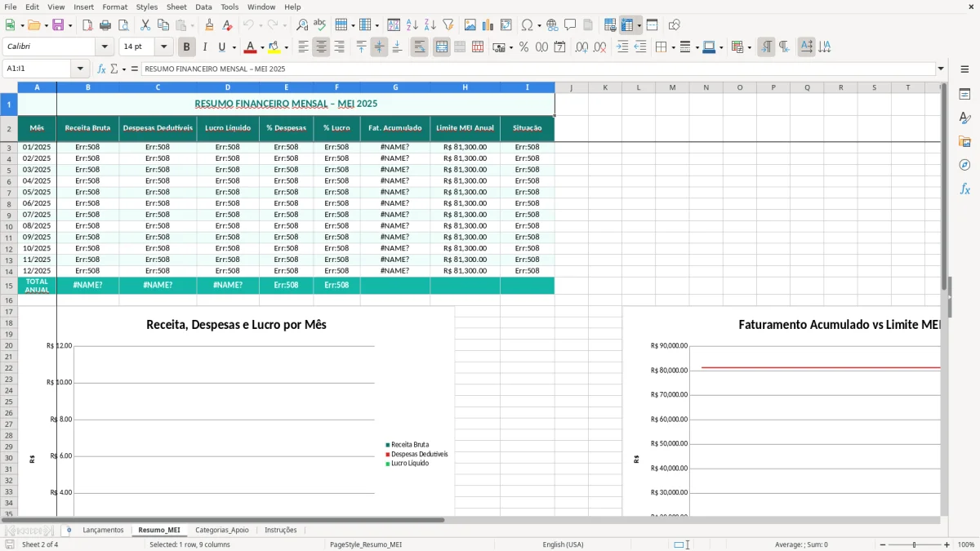Click the Sidebar Settings hamburger icon
The width and height of the screenshot is (980, 551).
[964, 69]
